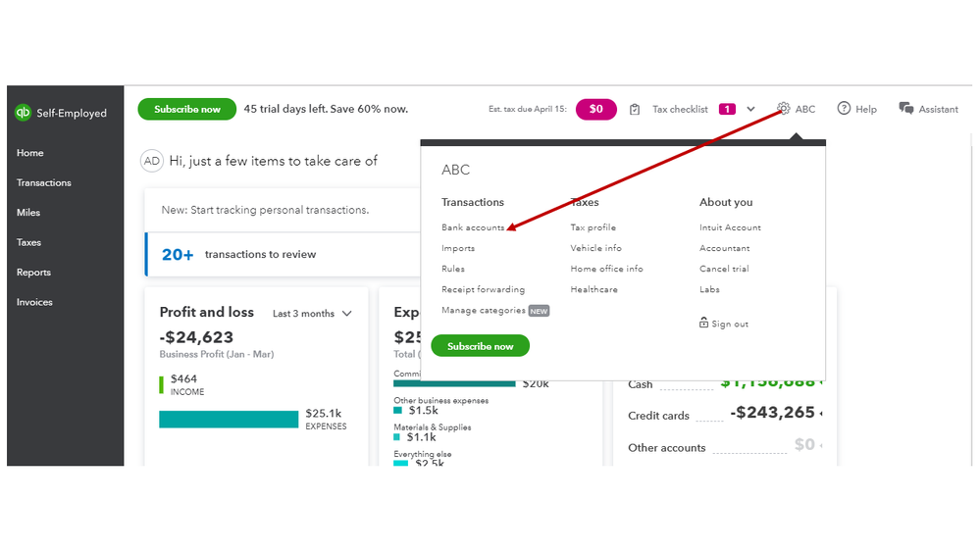Click the Tax checklist clipboard icon
Image resolution: width=980 pixels, height=551 pixels.
click(x=635, y=110)
